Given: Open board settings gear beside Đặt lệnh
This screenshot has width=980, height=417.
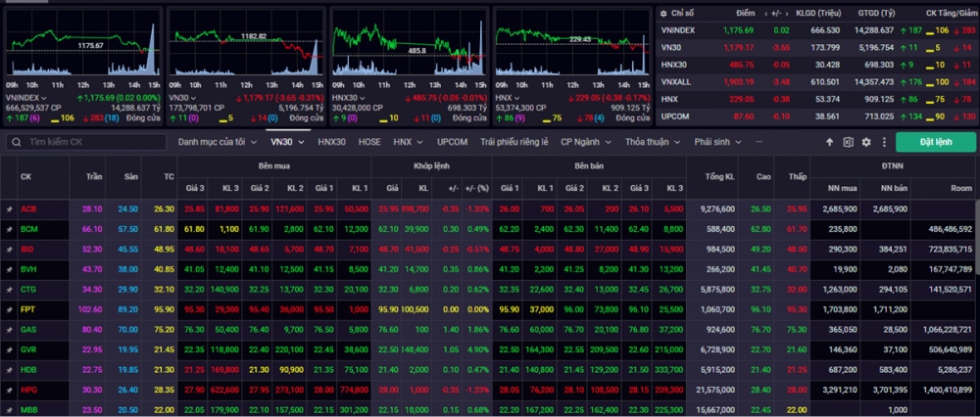Looking at the screenshot, I should [x=865, y=142].
